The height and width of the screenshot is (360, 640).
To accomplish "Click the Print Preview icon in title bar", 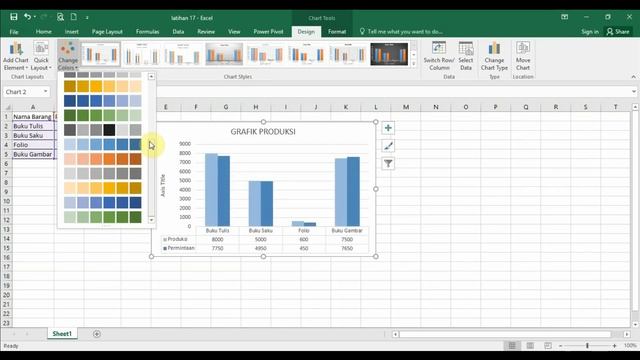I will coord(60,17).
